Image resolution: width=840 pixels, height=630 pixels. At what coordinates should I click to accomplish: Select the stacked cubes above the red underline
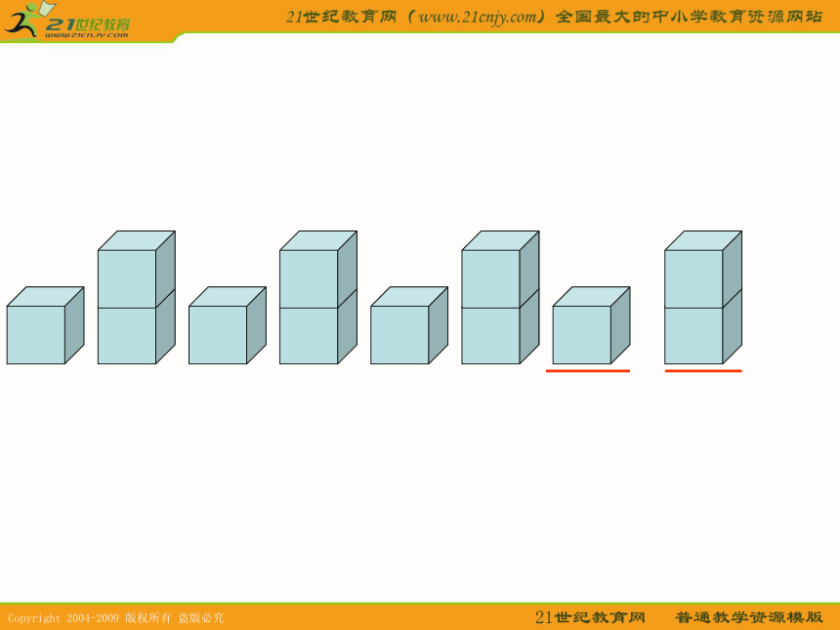click(x=703, y=298)
